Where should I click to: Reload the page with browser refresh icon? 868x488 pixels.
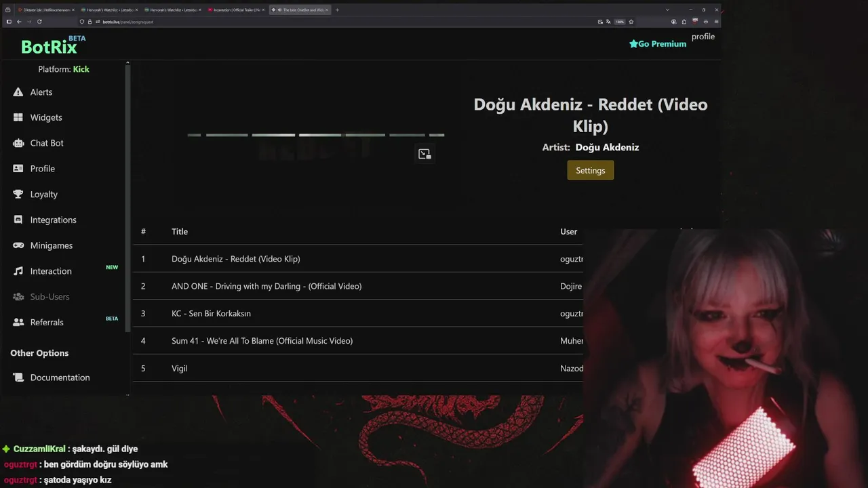(39, 22)
